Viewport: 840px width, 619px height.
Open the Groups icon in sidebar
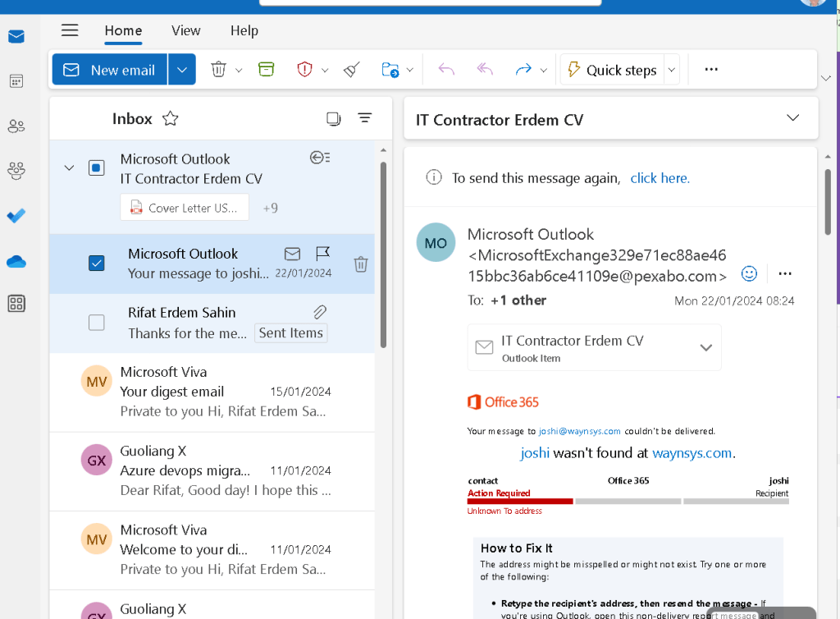[16, 171]
